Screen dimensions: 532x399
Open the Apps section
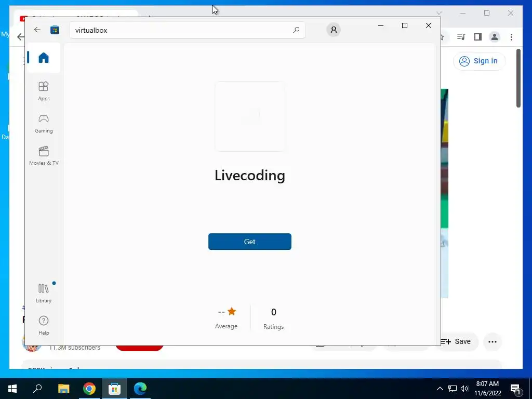[44, 91]
